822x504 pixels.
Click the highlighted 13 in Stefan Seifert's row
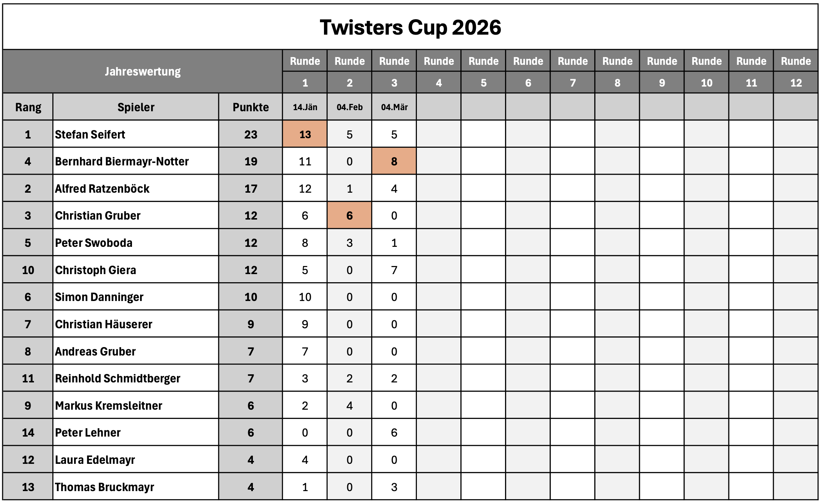coord(305,134)
